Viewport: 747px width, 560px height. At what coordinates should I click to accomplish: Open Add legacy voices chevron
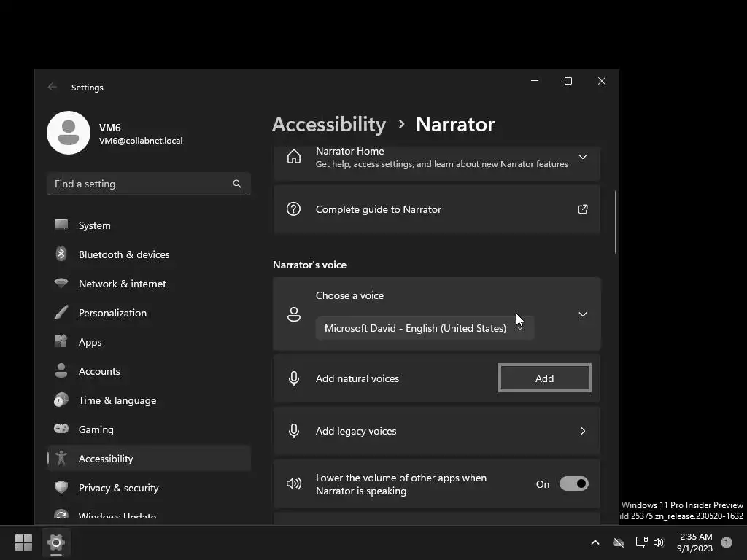583,431
